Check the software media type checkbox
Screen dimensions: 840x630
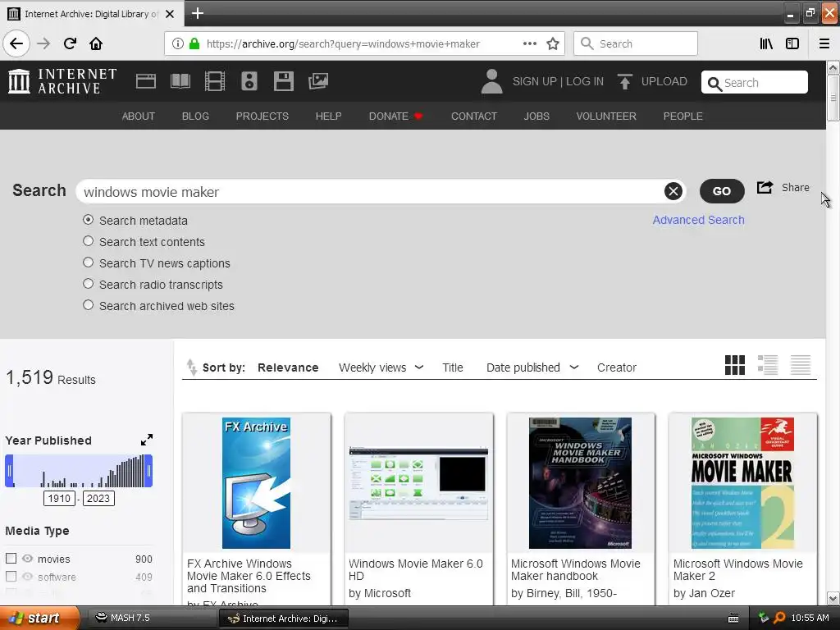(11, 577)
